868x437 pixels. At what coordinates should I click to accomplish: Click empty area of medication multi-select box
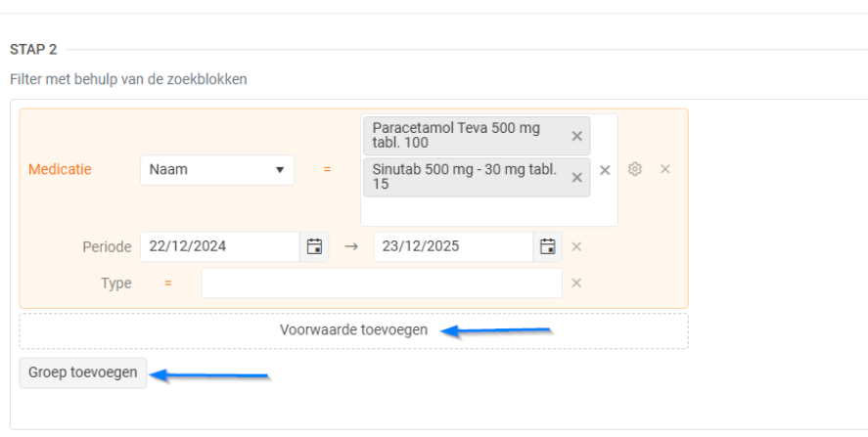click(487, 212)
